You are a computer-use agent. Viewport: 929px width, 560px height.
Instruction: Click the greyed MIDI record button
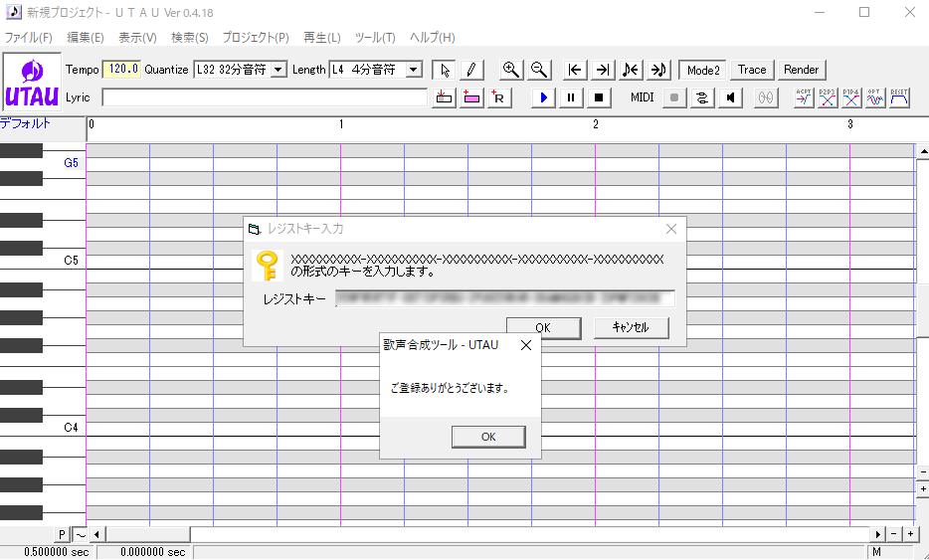coord(674,97)
